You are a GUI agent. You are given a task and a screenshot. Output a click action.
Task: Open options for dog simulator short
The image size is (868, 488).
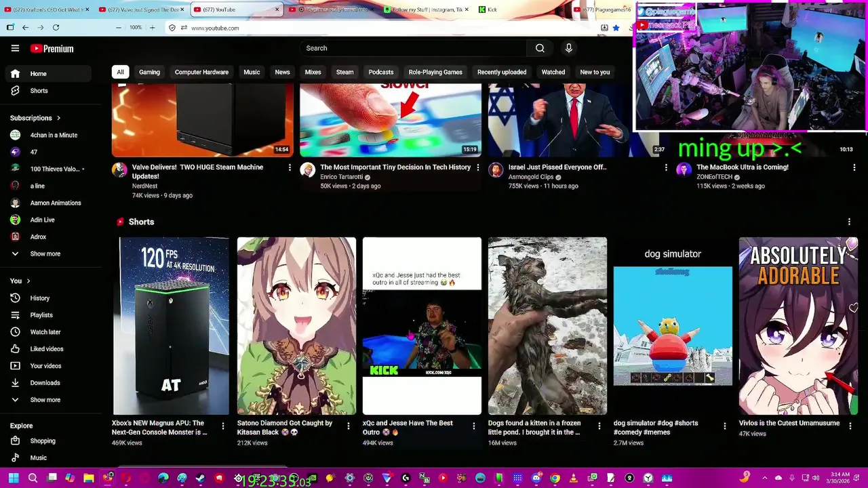[724, 426]
